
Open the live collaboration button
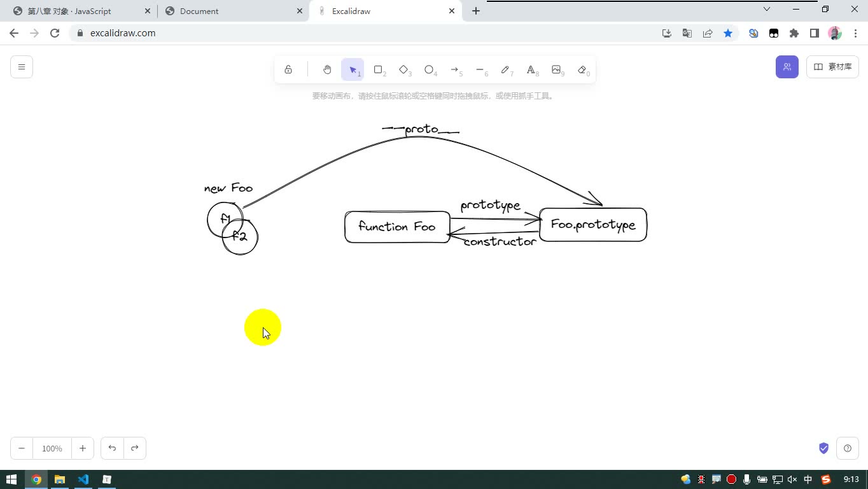pos(787,67)
